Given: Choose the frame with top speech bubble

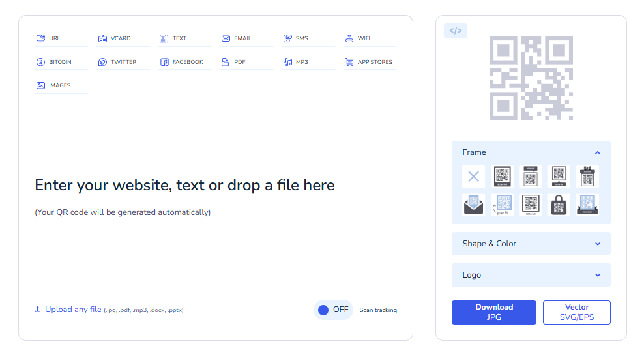Looking at the screenshot, I should (x=530, y=176).
